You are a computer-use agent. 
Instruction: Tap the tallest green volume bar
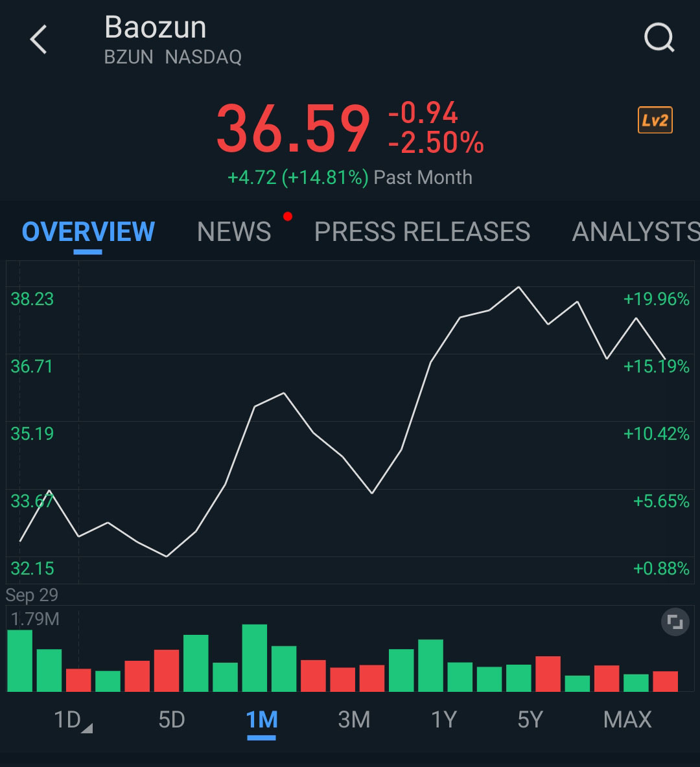pyautogui.click(x=255, y=658)
